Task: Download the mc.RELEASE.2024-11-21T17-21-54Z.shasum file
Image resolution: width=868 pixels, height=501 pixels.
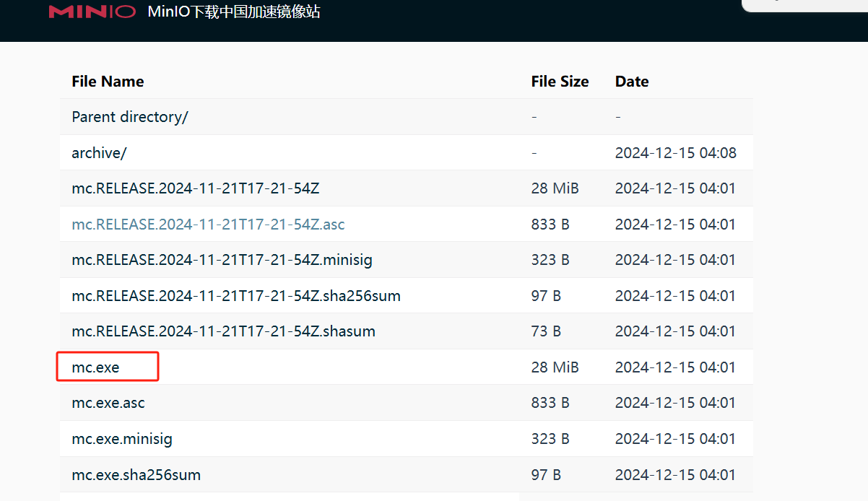Action: [x=223, y=331]
